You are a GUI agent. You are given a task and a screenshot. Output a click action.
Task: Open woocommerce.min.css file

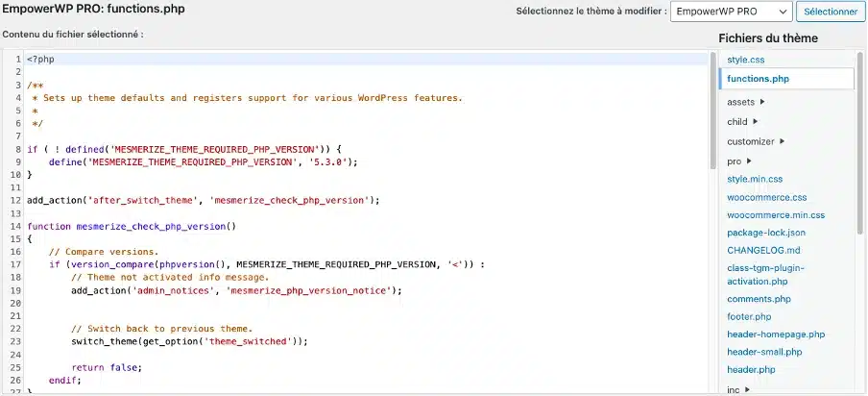(x=775, y=215)
